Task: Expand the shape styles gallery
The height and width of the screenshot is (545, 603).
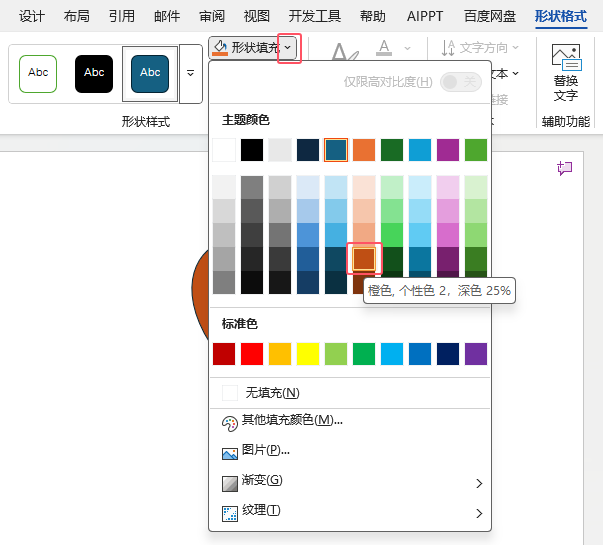Action: [190, 73]
